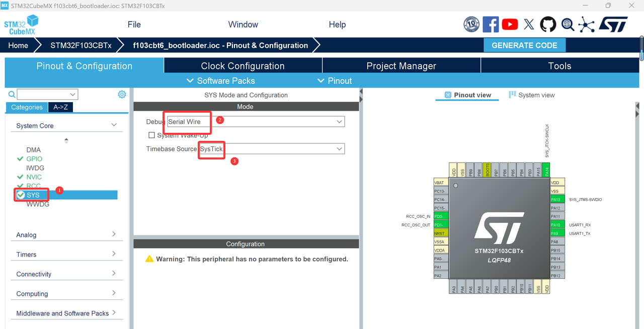Open the 10th anniversary badge icon
The height and width of the screenshot is (329, 644).
471,24
